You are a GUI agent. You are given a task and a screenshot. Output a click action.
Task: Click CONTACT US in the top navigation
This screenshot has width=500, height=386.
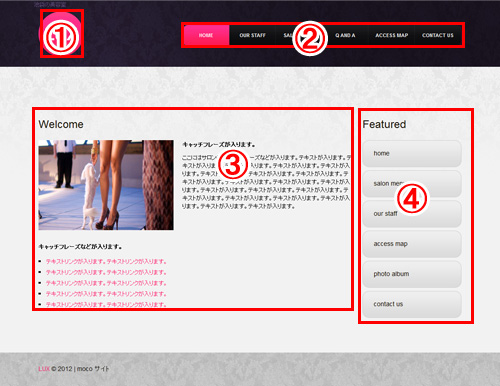pyautogui.click(x=438, y=35)
